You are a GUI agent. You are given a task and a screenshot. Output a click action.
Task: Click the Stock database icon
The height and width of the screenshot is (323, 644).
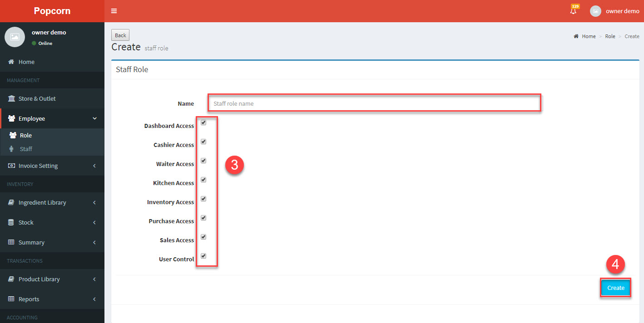click(11, 222)
